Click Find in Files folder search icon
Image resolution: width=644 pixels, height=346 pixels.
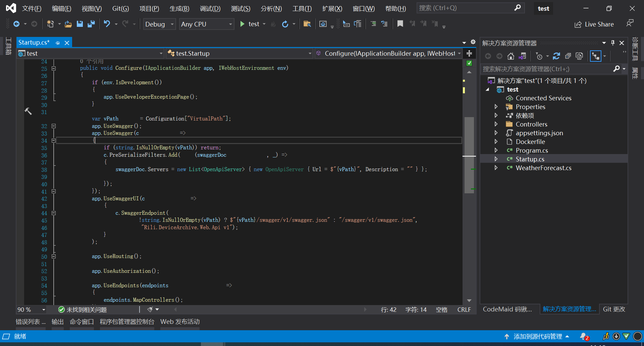click(307, 24)
